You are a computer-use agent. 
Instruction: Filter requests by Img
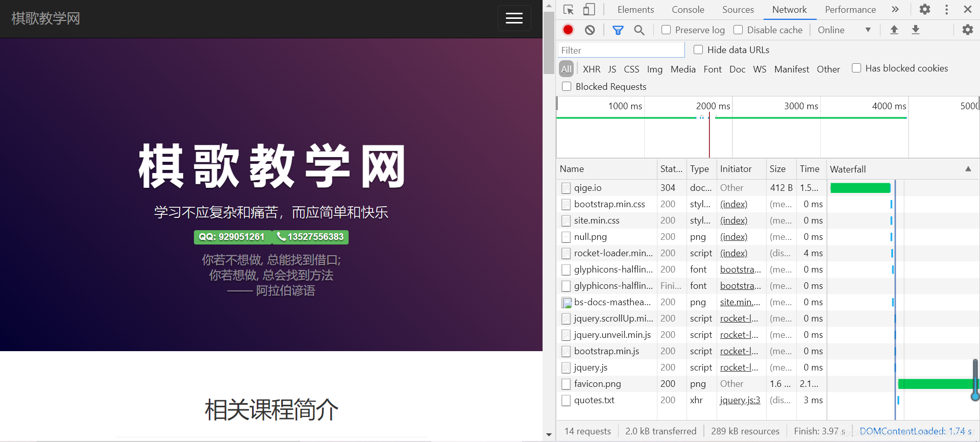click(x=655, y=69)
